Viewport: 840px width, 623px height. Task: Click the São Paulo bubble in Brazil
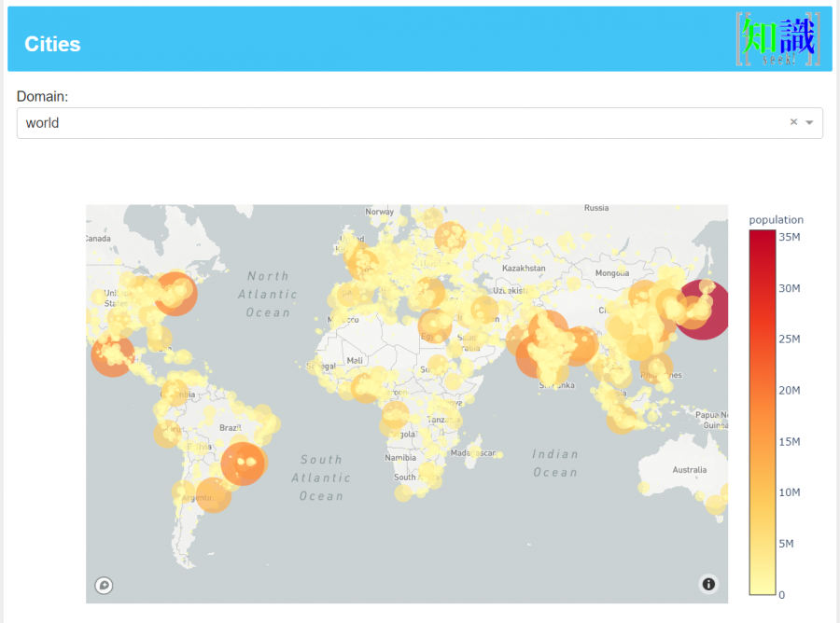point(243,462)
